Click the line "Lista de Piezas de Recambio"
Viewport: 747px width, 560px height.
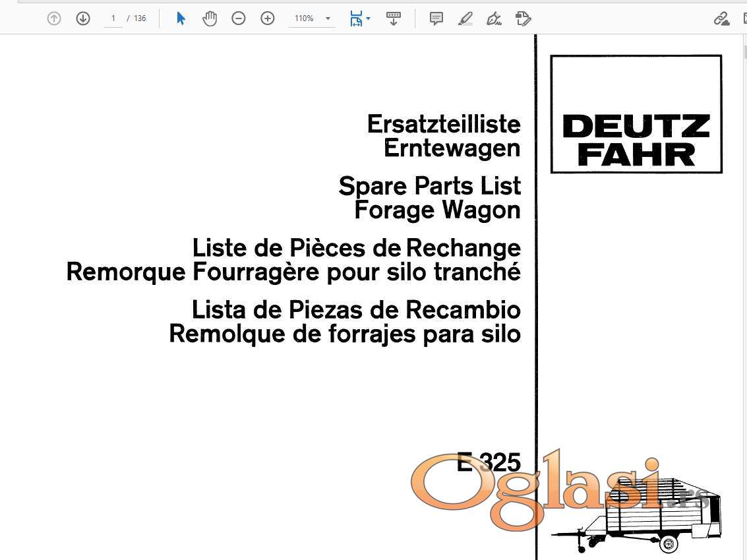[x=356, y=310]
